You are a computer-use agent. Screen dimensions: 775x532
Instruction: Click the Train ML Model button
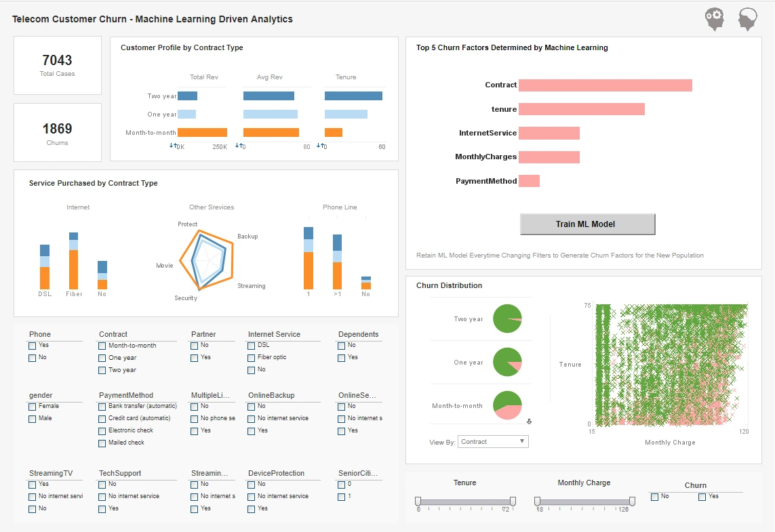tap(587, 224)
